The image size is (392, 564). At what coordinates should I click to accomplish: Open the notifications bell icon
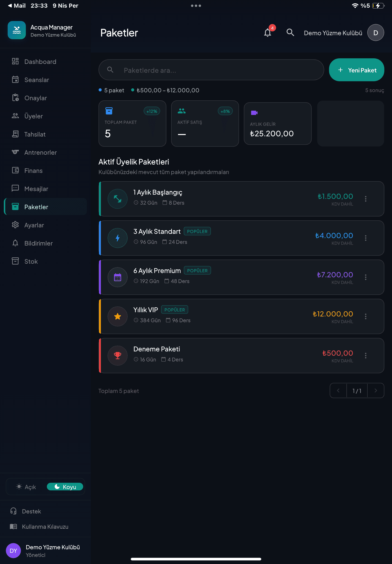[x=267, y=33]
